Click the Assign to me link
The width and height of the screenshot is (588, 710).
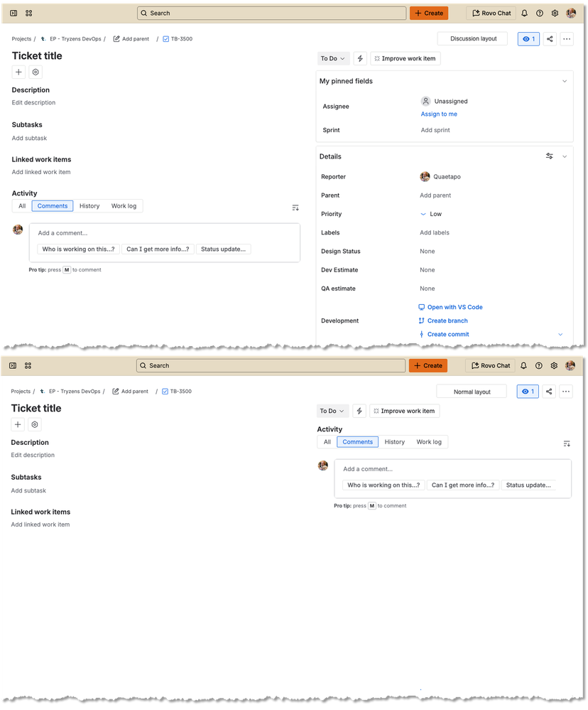439,114
